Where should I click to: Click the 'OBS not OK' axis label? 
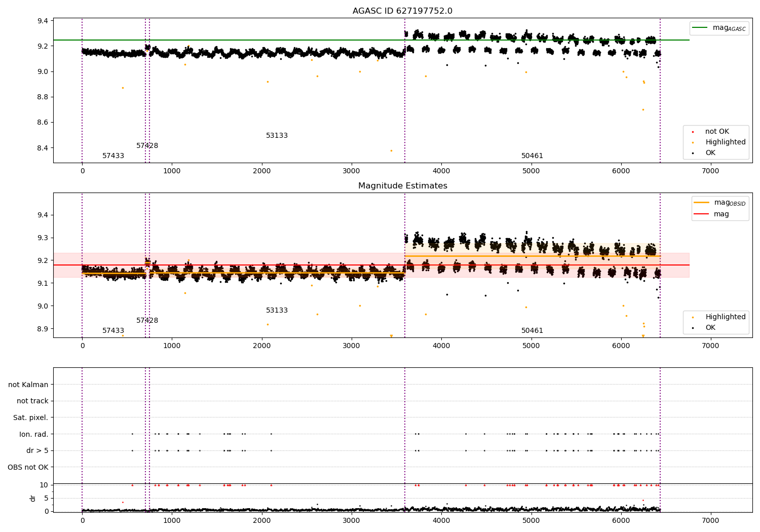pos(28,467)
